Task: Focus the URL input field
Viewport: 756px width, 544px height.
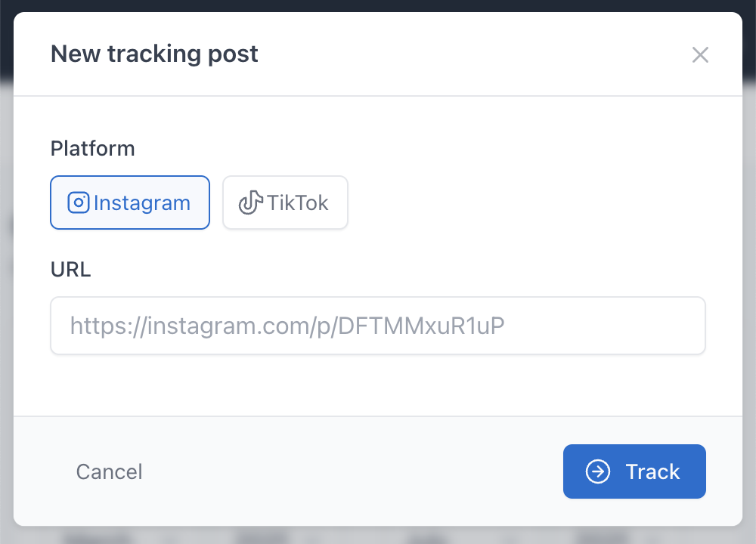Action: coord(378,326)
